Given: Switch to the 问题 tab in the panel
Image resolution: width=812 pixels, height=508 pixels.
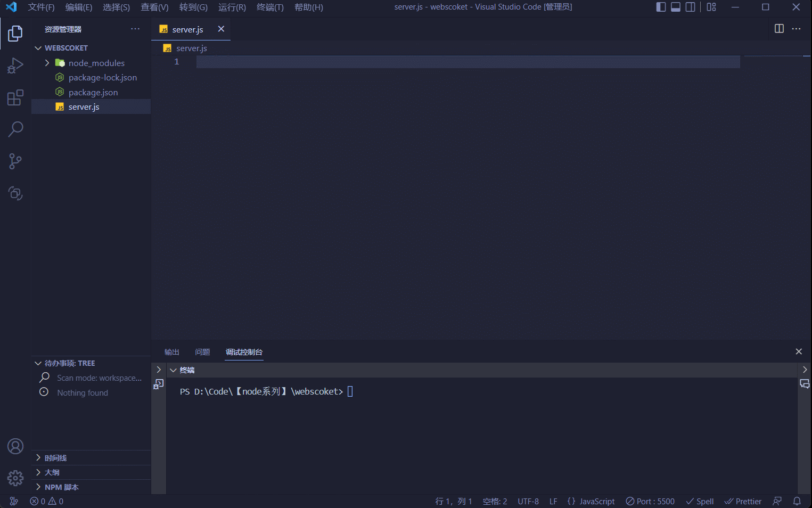Looking at the screenshot, I should (x=202, y=351).
